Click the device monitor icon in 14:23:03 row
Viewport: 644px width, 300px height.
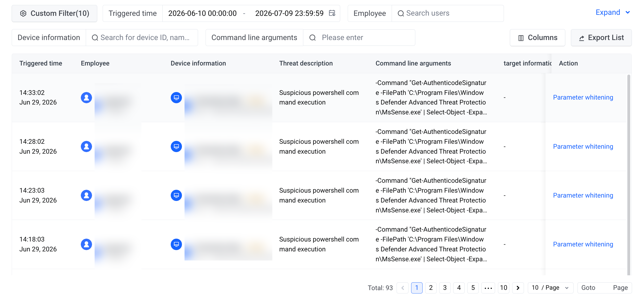pos(176,195)
